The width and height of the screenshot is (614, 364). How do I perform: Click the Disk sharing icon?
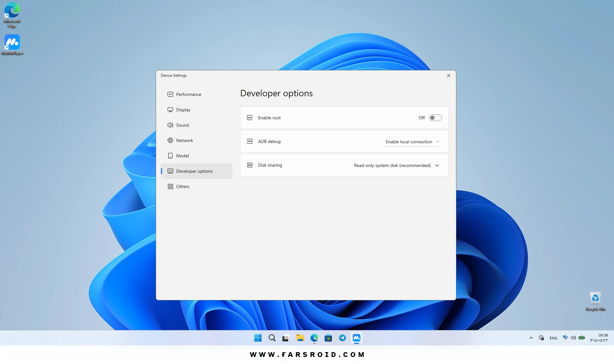[250, 165]
